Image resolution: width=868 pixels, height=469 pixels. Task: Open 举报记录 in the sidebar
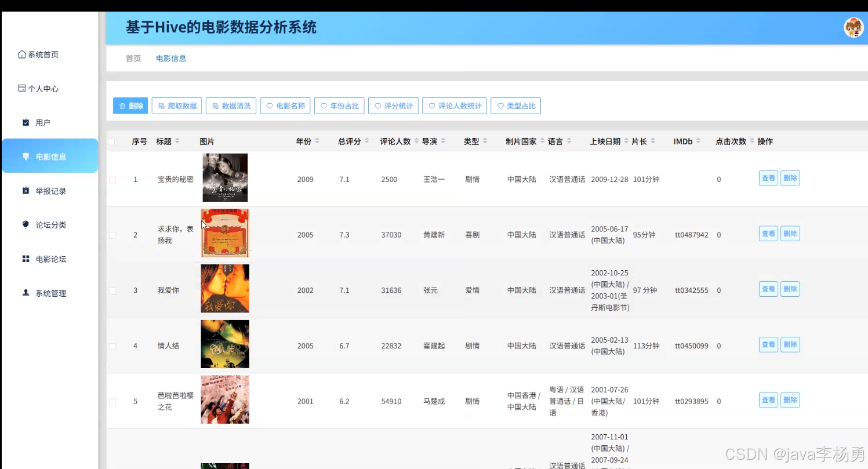click(x=50, y=191)
